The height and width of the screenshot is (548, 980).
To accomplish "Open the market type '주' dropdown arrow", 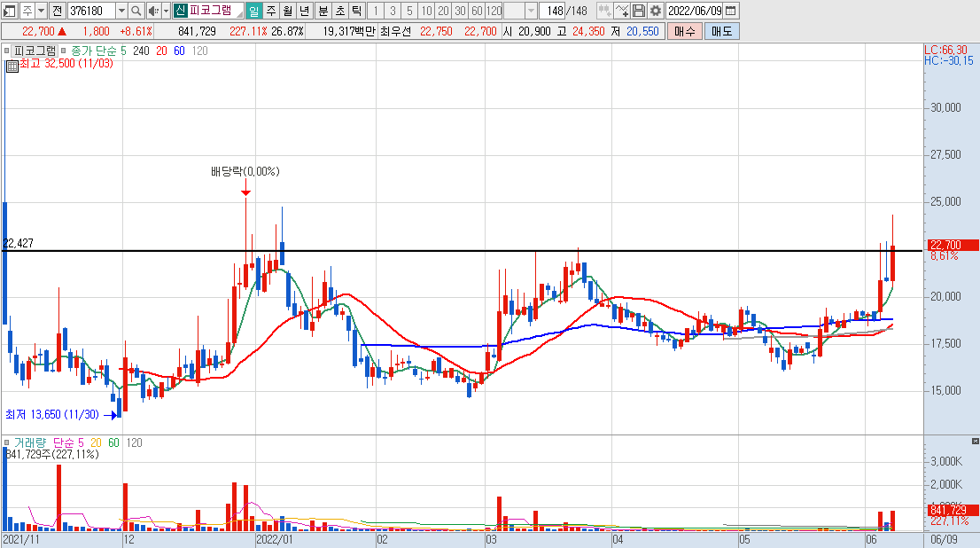I will [x=42, y=11].
